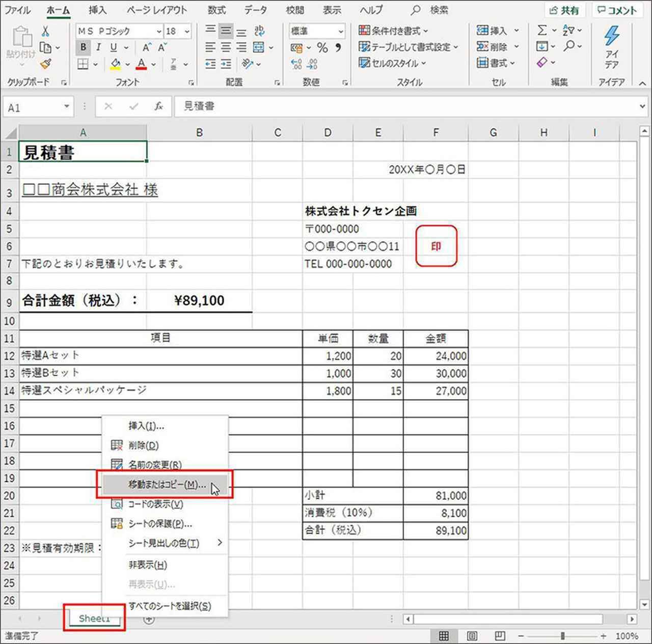Viewport: 652px width, 644px height.
Task: Switch to the ページレイアウト tab
Action: point(157,10)
